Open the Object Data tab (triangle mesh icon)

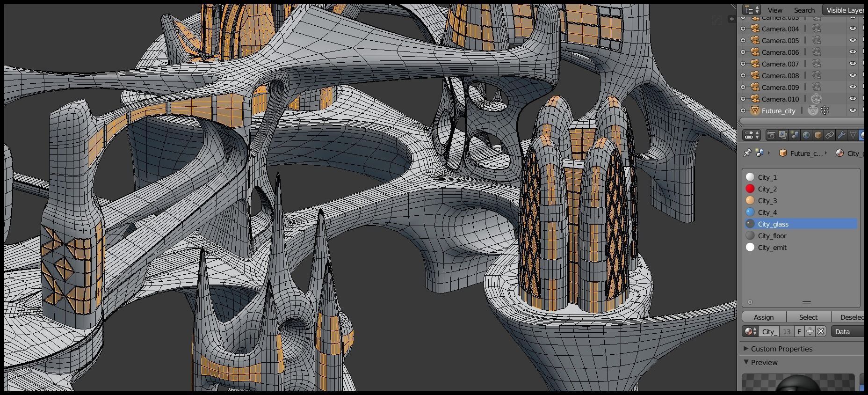(x=853, y=135)
